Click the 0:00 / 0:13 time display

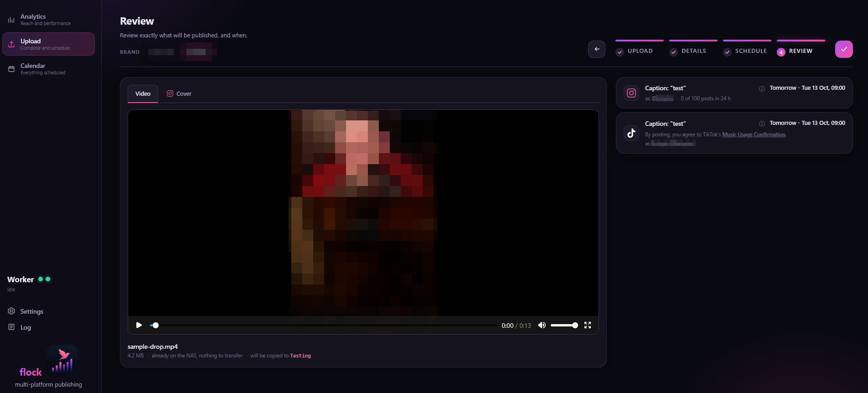point(516,326)
